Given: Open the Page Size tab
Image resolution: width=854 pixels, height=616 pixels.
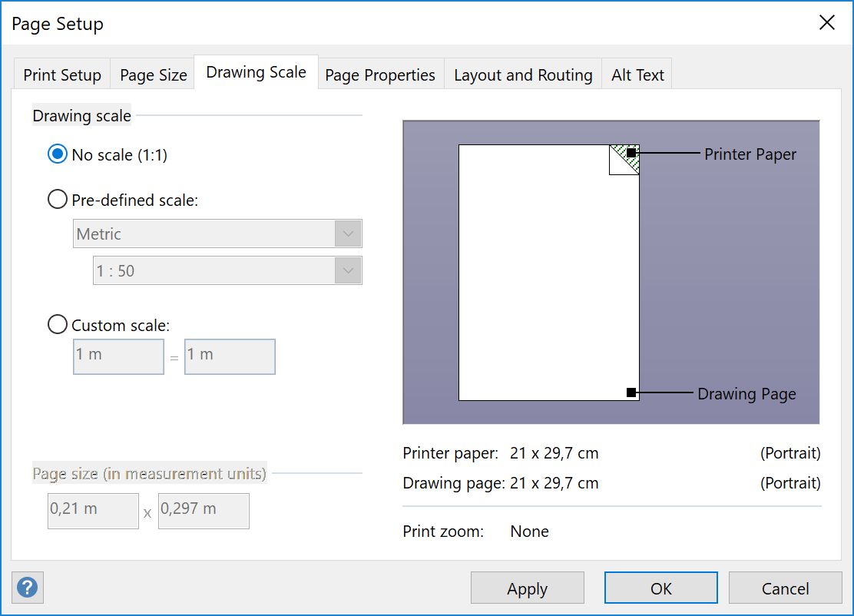Looking at the screenshot, I should 153,75.
